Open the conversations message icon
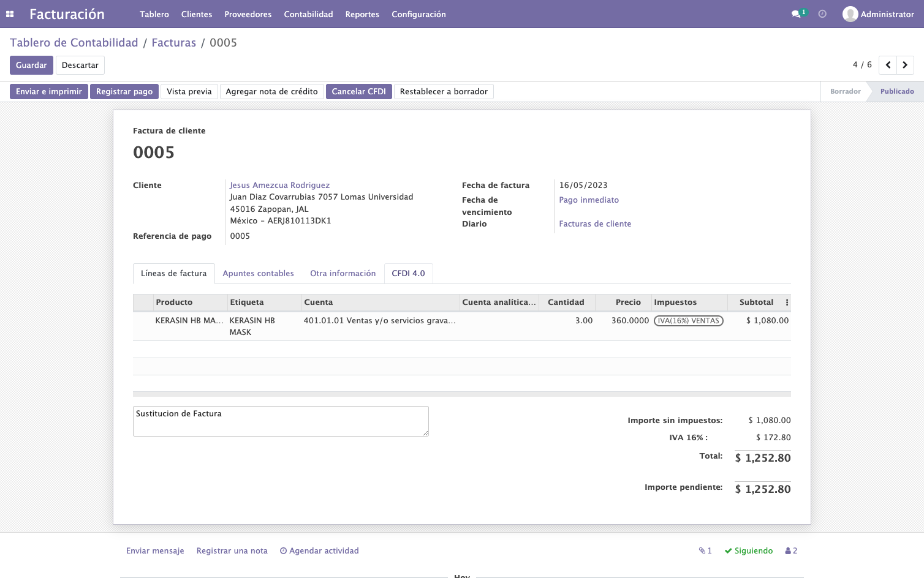This screenshot has height=578, width=924. coord(796,14)
